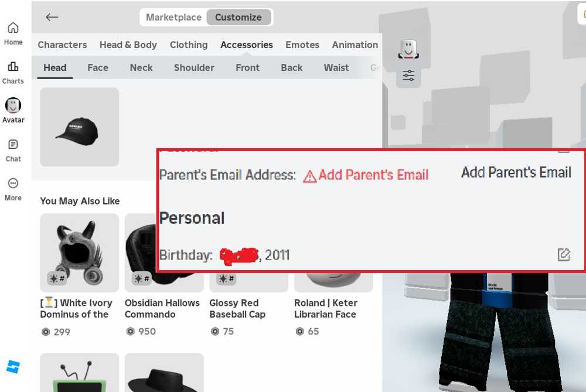Open the Emotes tab

(x=302, y=45)
